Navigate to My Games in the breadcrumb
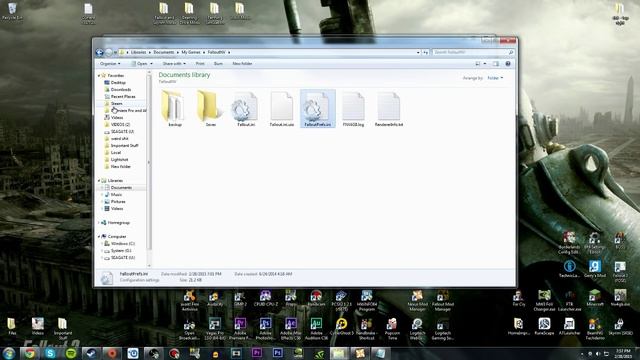 pyautogui.click(x=191, y=52)
